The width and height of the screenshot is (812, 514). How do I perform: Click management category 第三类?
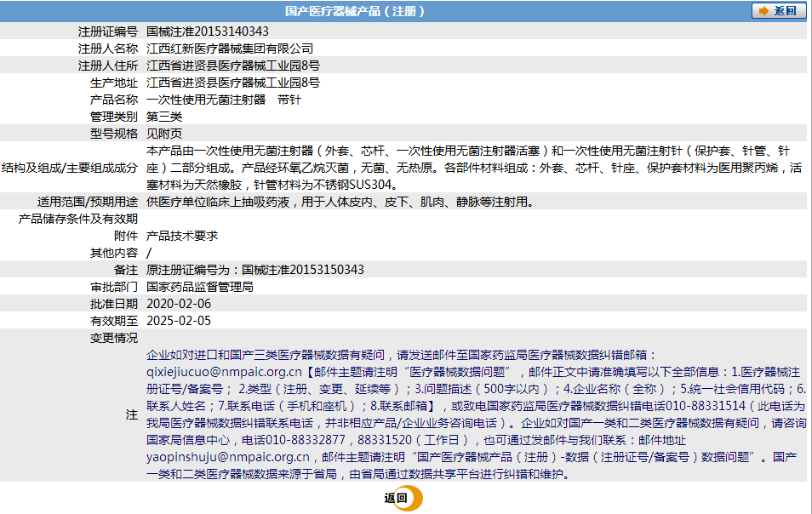[164, 117]
